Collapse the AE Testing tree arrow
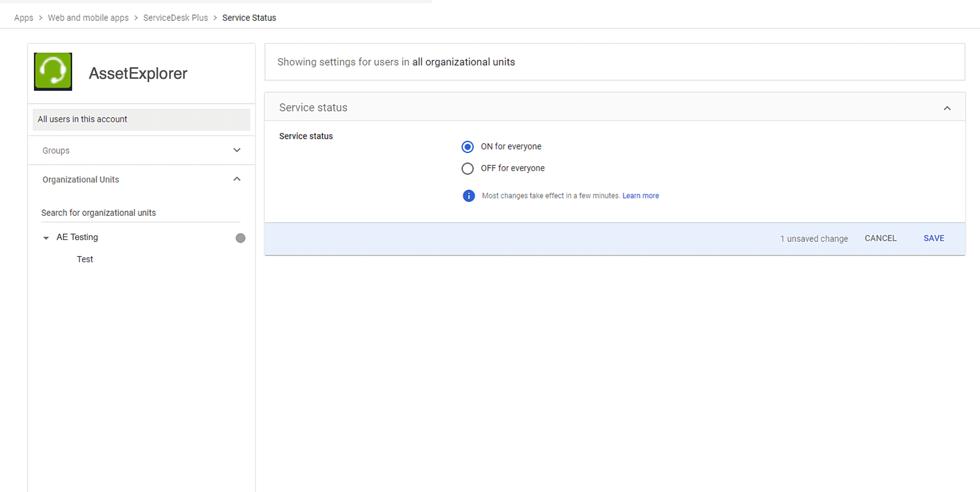The width and height of the screenshot is (980, 492). coord(46,238)
